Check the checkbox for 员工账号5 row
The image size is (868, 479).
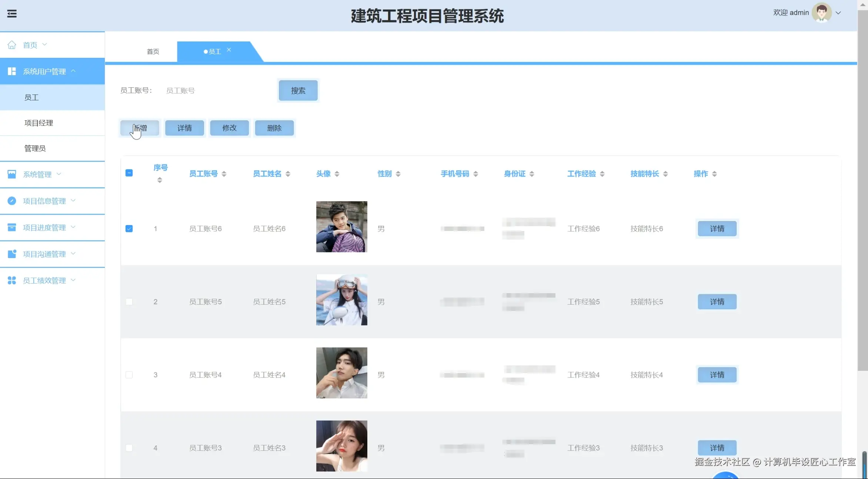click(129, 302)
